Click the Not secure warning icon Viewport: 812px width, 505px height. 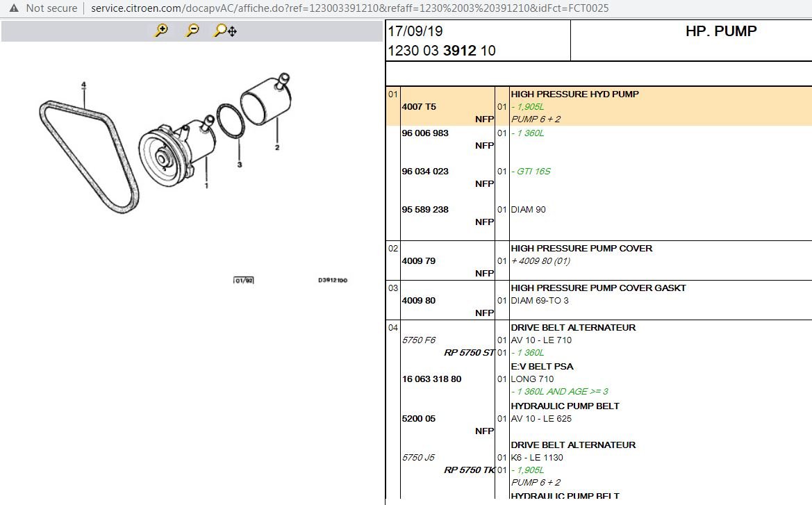pos(14,8)
